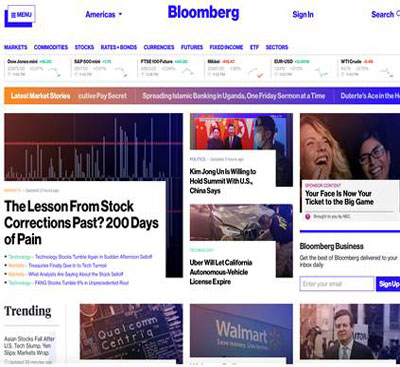Read The Lesson From Stock Corrections headline
The height and width of the screenshot is (367, 400).
(81, 223)
